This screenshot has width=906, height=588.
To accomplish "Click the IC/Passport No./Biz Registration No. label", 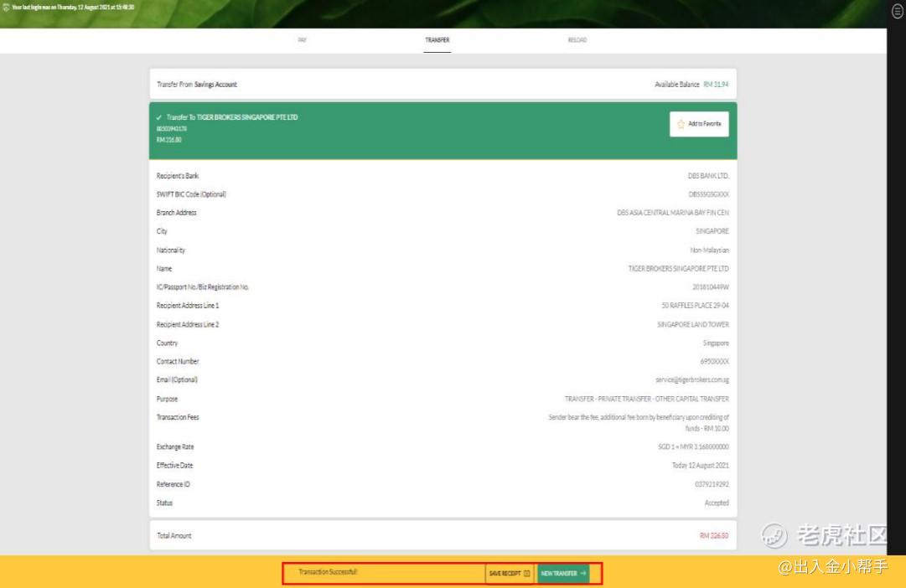I will [203, 287].
